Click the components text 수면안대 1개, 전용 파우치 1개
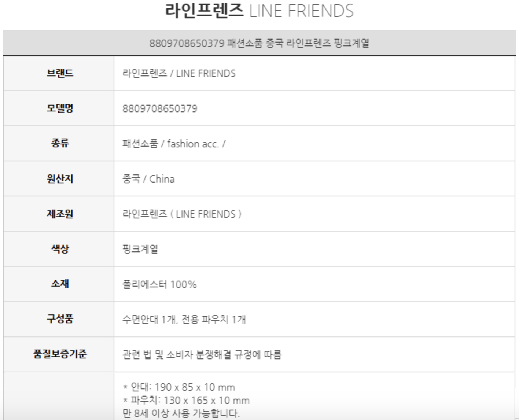 tap(184, 320)
